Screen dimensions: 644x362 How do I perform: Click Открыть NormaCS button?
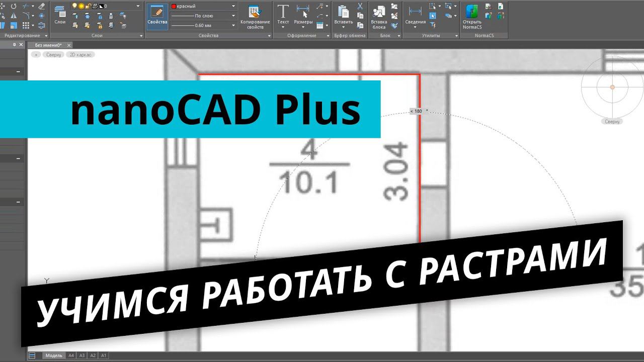pyautogui.click(x=471, y=16)
